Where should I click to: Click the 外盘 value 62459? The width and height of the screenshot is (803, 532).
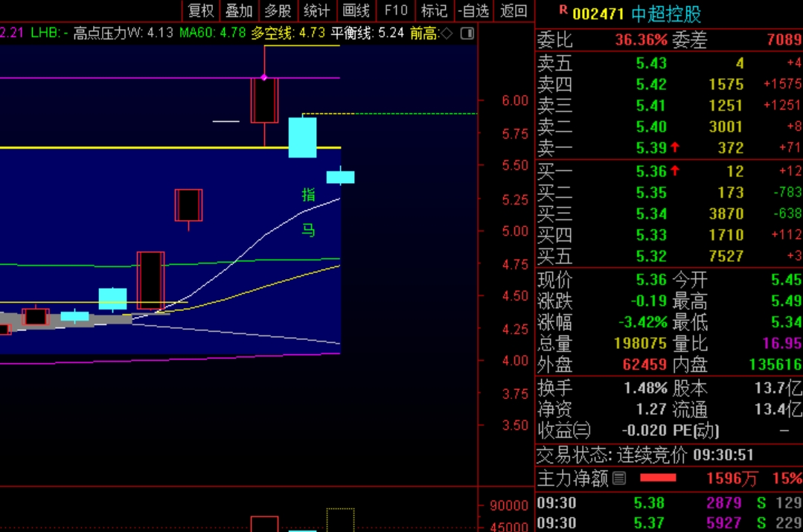(644, 365)
